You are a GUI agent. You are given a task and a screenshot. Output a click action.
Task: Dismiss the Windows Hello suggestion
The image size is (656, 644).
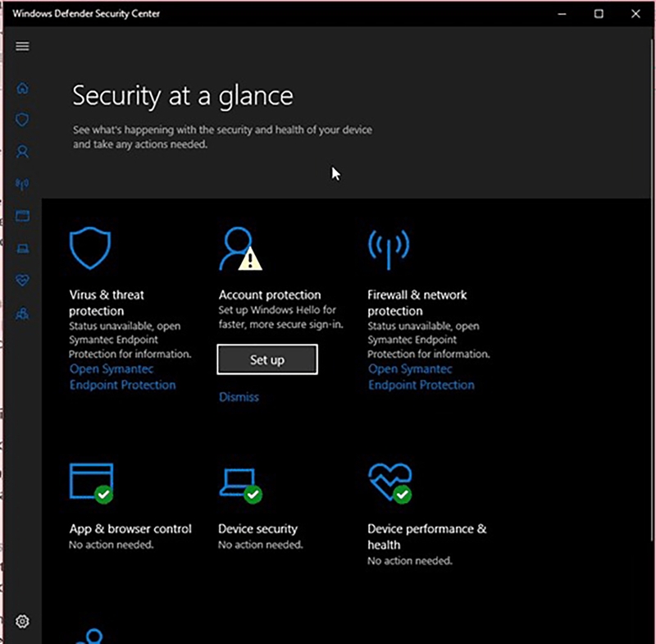pyautogui.click(x=239, y=397)
